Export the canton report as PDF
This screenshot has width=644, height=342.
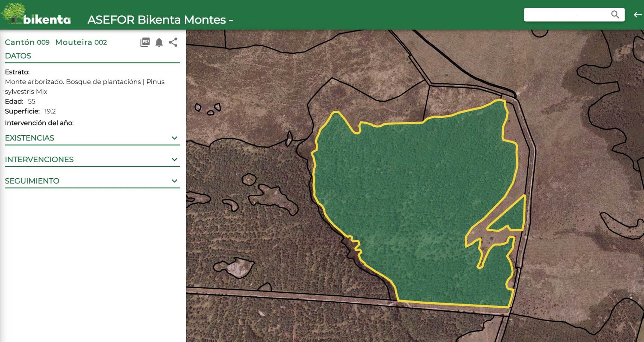click(145, 42)
